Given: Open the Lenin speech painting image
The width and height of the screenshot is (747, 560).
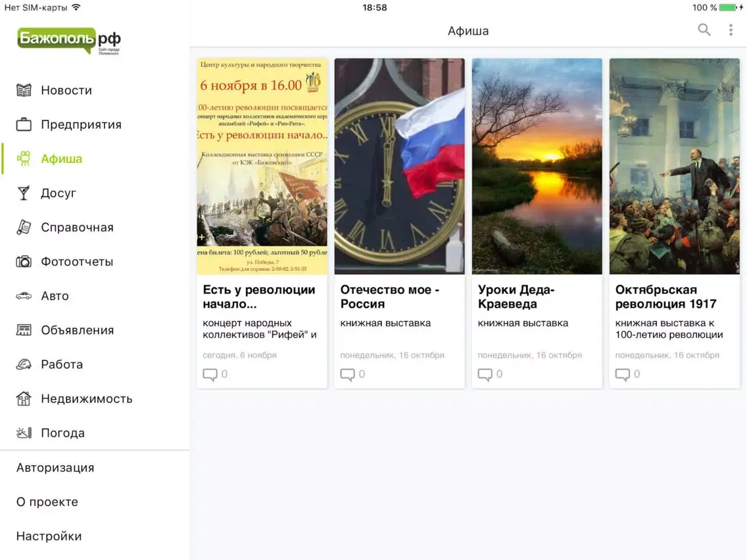Looking at the screenshot, I should click(675, 166).
